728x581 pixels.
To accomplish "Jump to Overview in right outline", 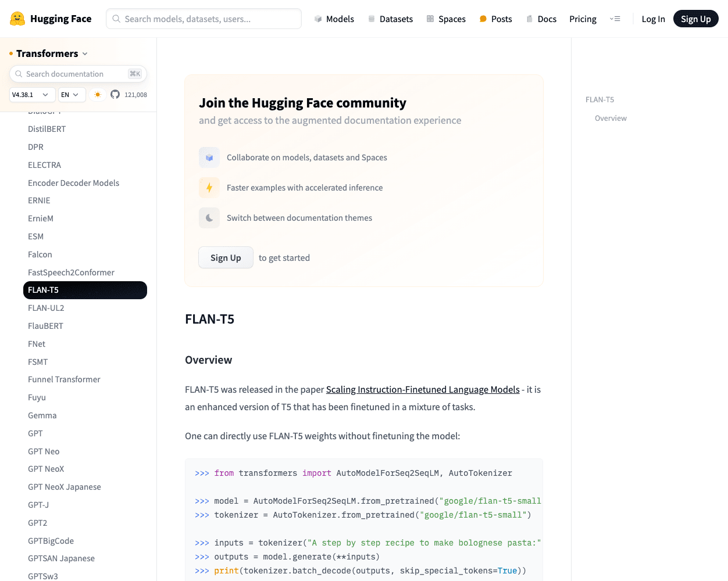I will pos(611,118).
